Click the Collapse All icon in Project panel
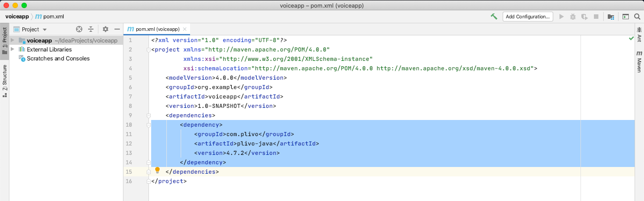Screen dimensions: 644x201 (x=91, y=29)
